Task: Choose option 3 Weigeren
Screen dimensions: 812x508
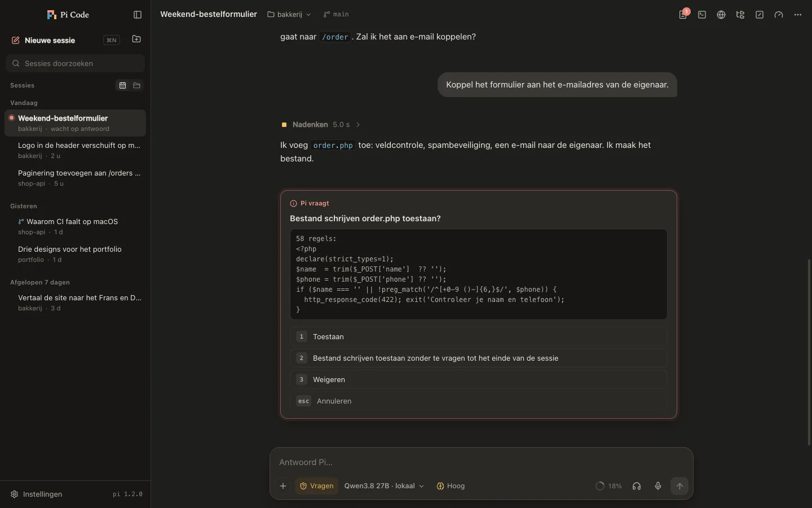Action: coord(479,379)
